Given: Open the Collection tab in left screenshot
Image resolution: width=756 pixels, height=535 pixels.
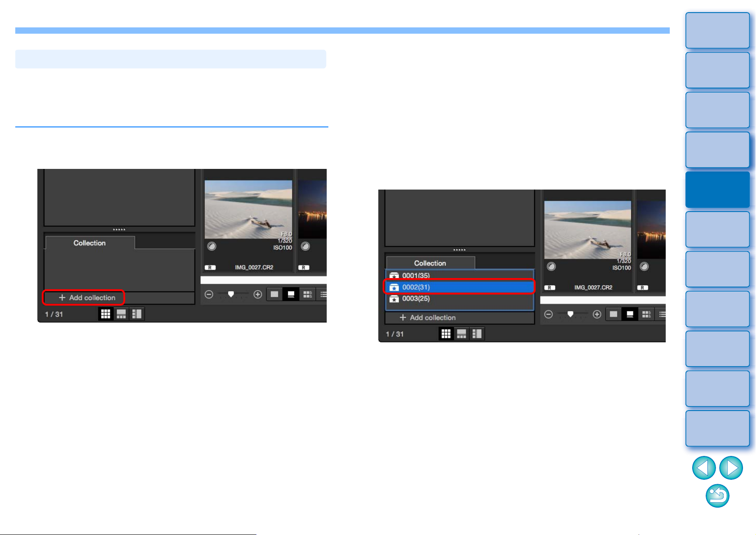Looking at the screenshot, I should click(x=89, y=243).
